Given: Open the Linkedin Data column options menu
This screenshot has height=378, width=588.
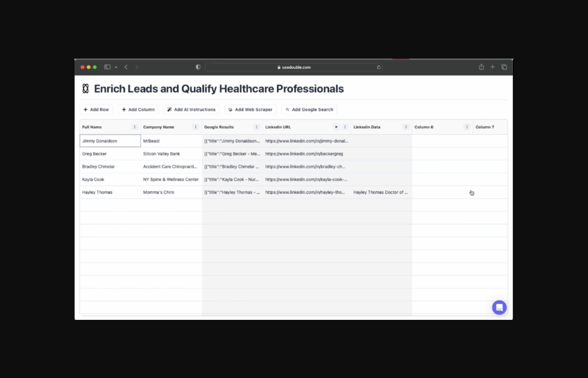Looking at the screenshot, I should click(406, 127).
